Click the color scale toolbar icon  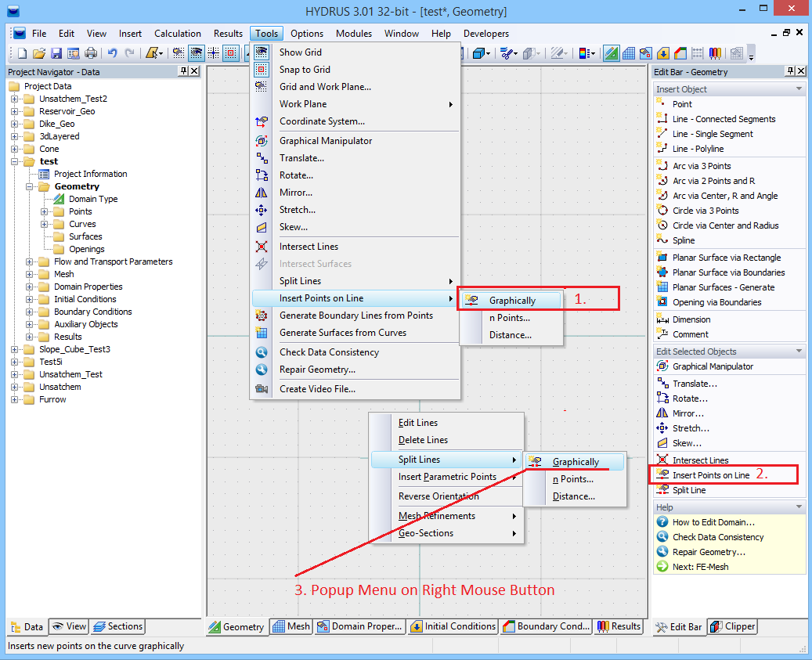pyautogui.click(x=584, y=52)
